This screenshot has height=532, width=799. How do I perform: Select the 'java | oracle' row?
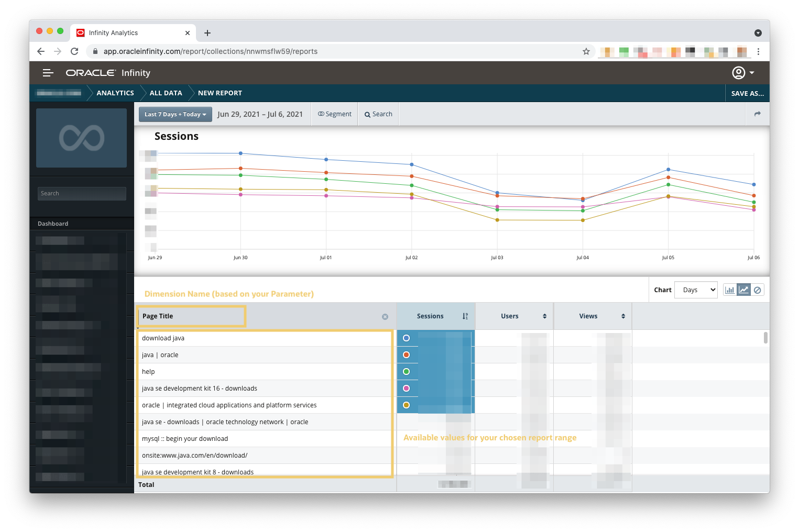click(265, 355)
